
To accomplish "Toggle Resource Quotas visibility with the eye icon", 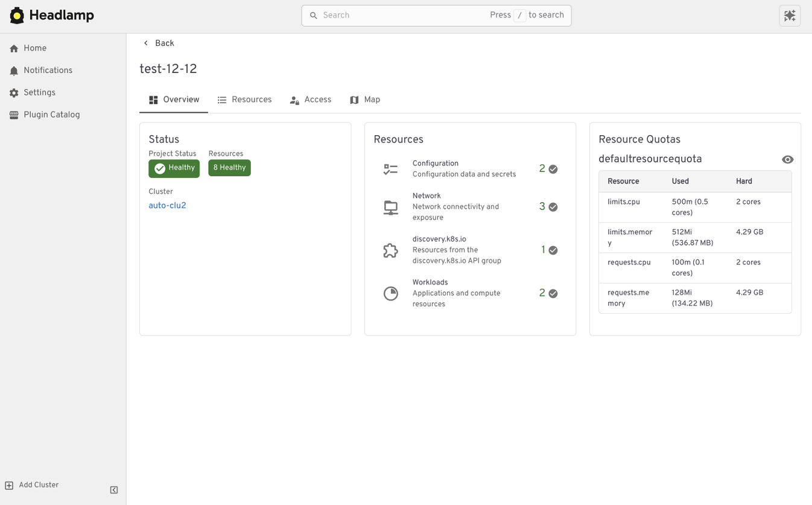I will coord(788,159).
